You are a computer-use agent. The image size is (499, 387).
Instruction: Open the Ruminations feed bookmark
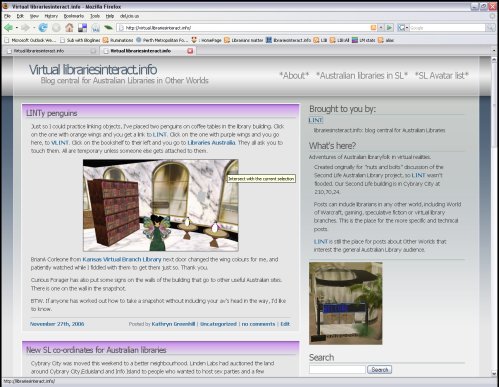point(118,40)
